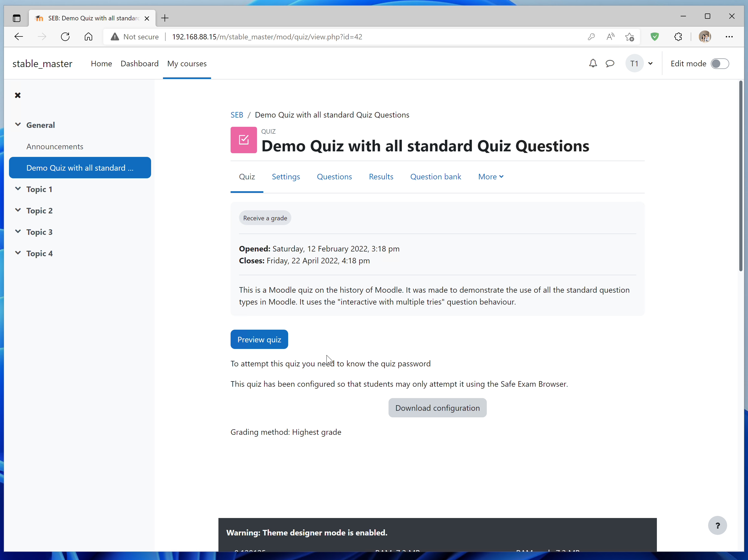The height and width of the screenshot is (560, 748).
Task: Open the Question bank tab
Action: coord(436,176)
